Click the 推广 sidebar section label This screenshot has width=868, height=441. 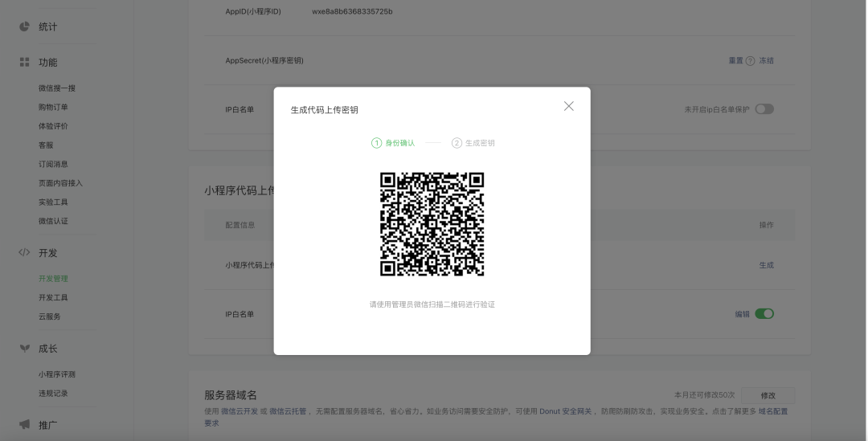[x=47, y=425]
